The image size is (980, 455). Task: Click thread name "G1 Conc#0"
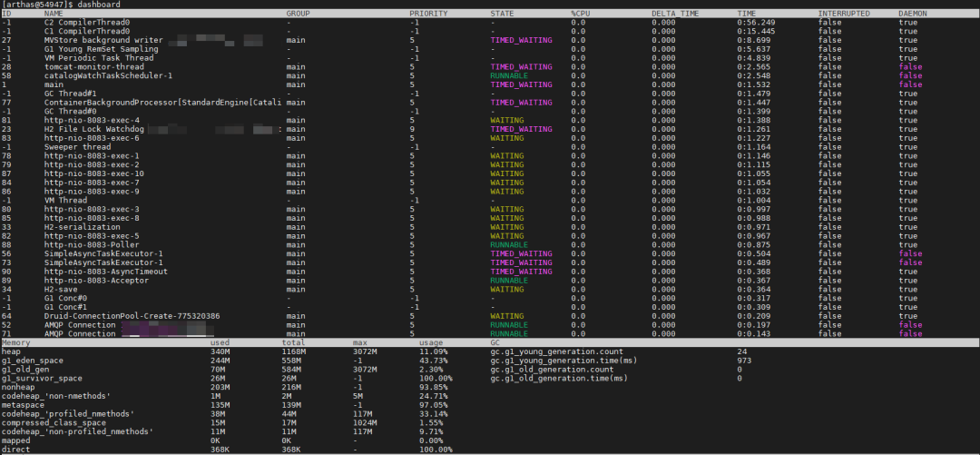coord(65,299)
